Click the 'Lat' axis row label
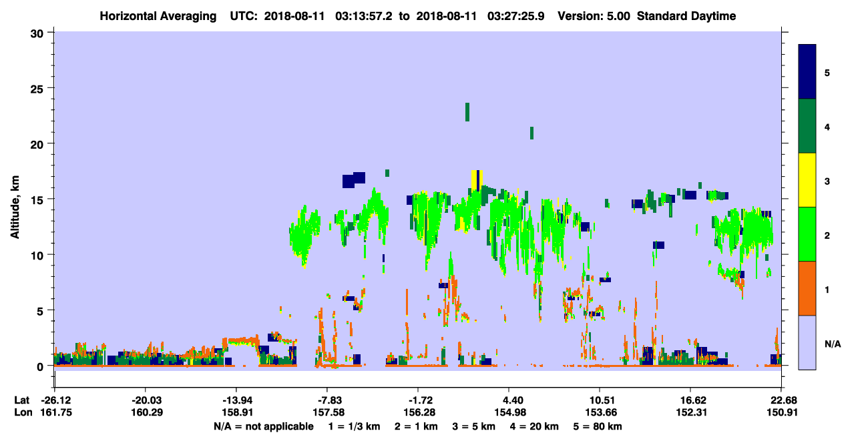This screenshot has height=445, width=868. pyautogui.click(x=21, y=400)
